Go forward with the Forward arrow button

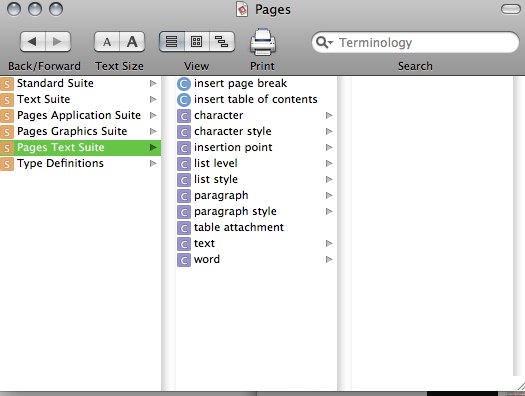click(58, 42)
